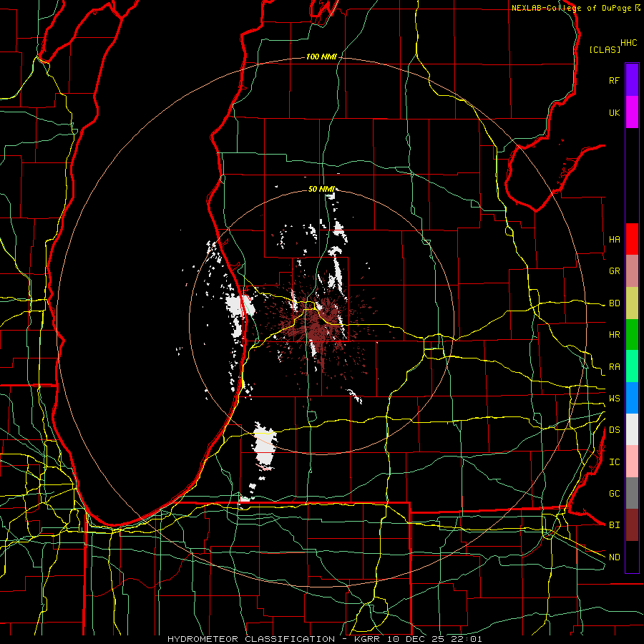Click the HA red legend swatch
This screenshot has height=644, width=644.
[632, 239]
